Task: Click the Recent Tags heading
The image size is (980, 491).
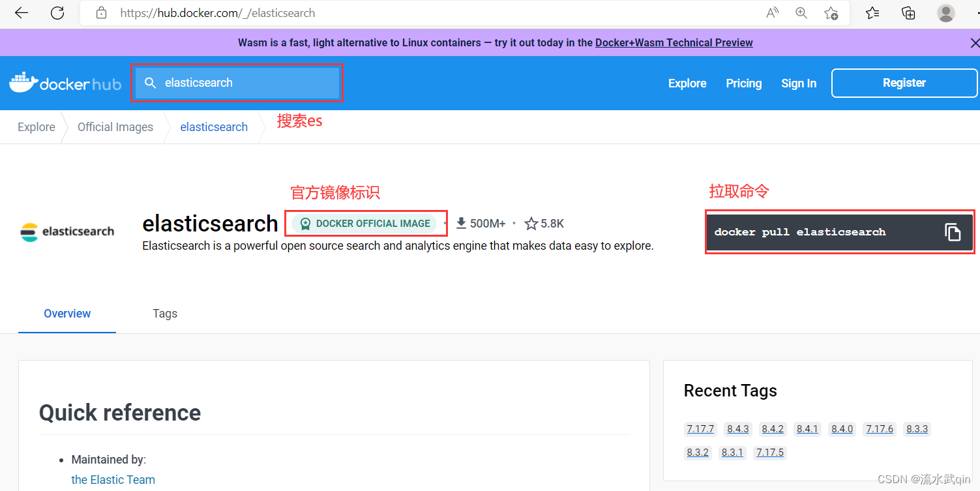Action: pyautogui.click(x=730, y=391)
